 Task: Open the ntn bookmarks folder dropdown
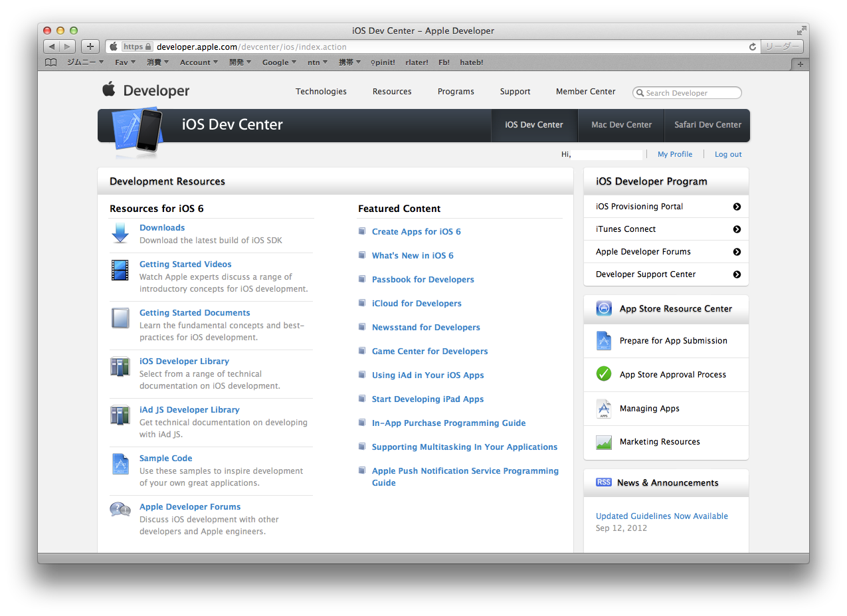318,62
